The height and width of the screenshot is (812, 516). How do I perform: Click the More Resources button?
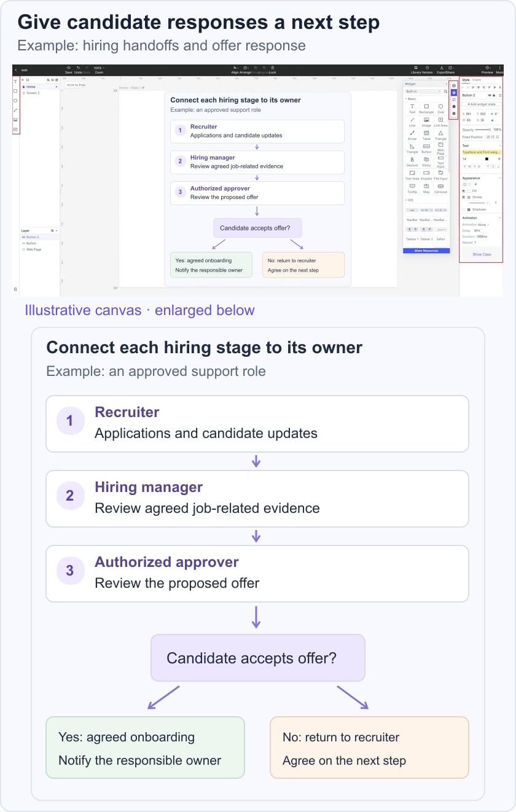(426, 251)
